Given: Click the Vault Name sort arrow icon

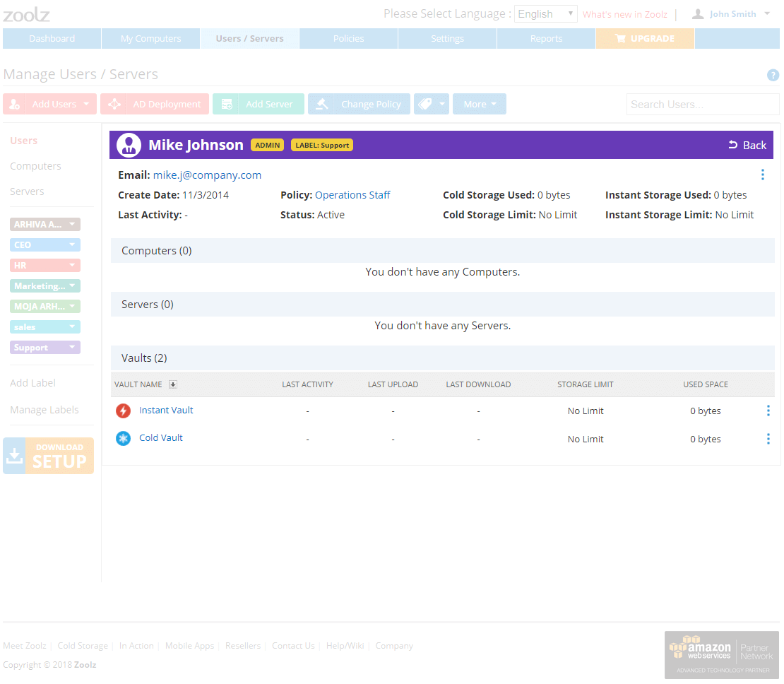Looking at the screenshot, I should pos(173,384).
